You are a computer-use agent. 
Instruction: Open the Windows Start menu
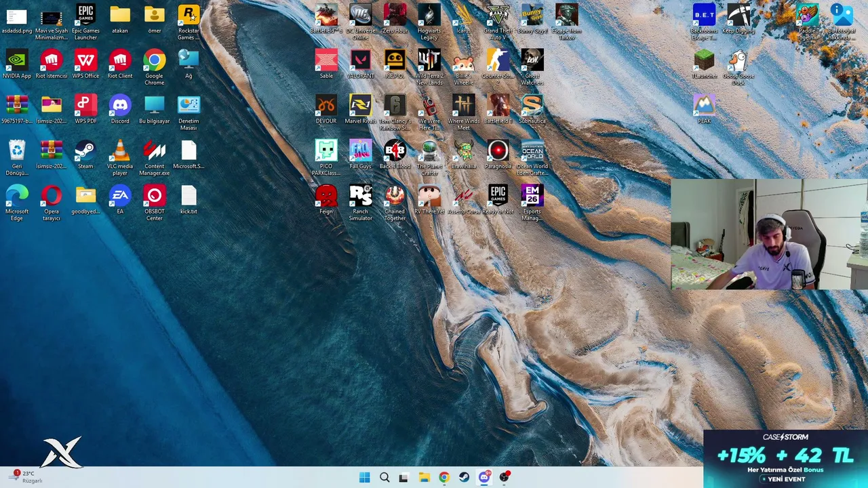tap(364, 477)
